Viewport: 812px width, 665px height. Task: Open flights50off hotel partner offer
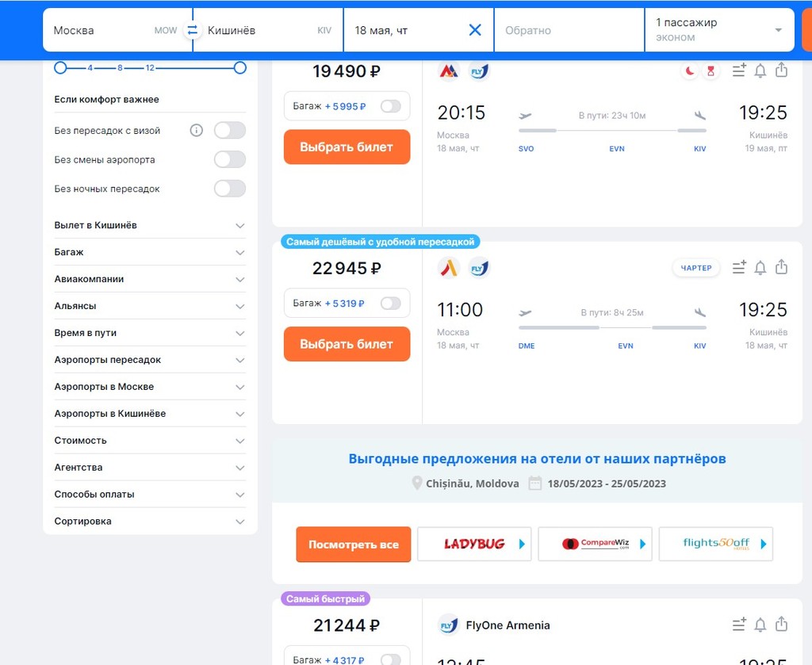click(716, 544)
